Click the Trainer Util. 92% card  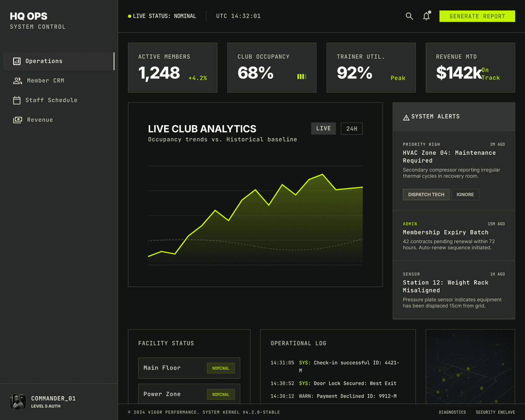click(x=371, y=68)
